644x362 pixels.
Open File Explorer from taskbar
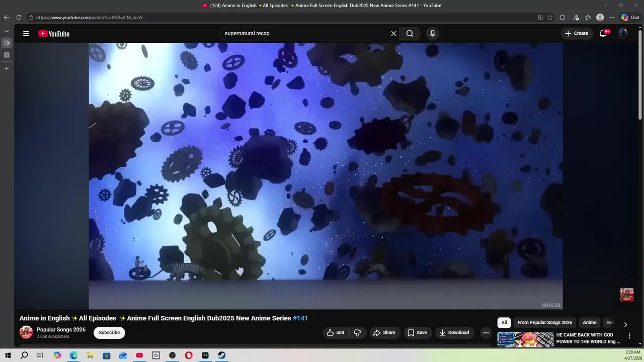click(90, 355)
